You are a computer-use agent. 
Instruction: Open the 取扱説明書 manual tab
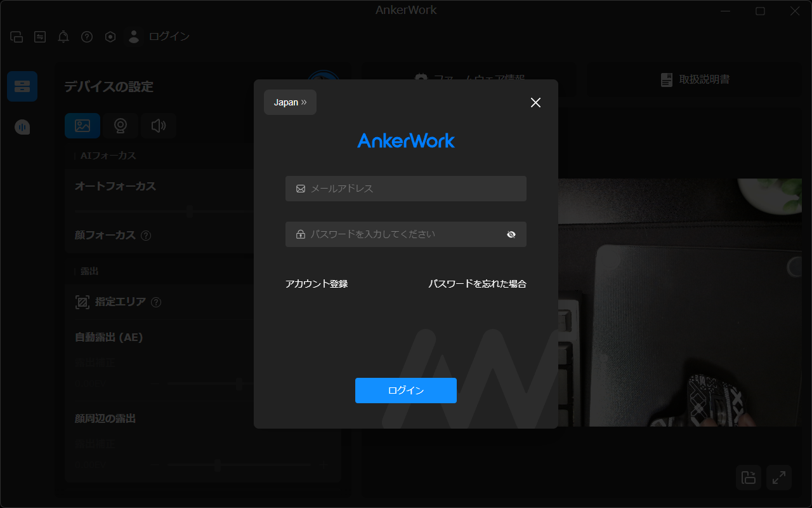point(695,79)
